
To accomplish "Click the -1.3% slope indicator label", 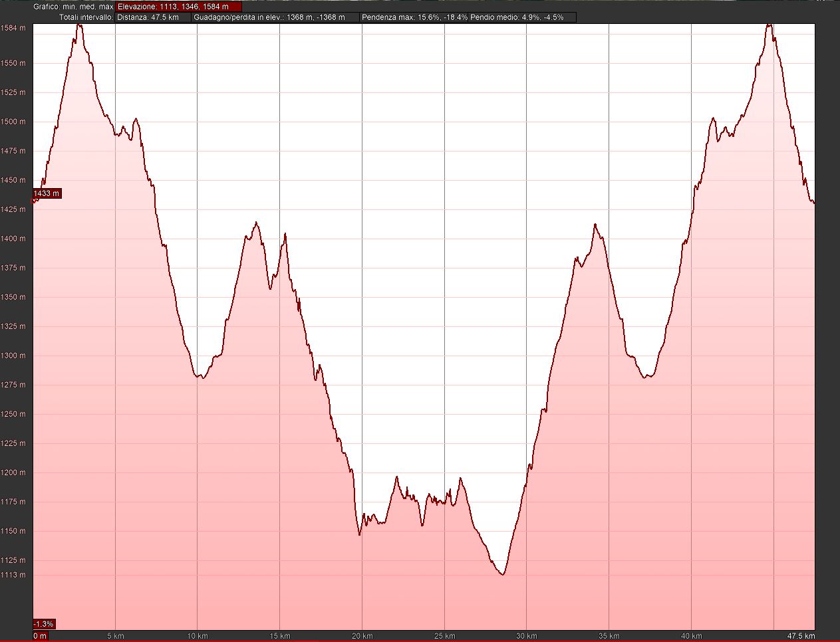I will 44,624.
